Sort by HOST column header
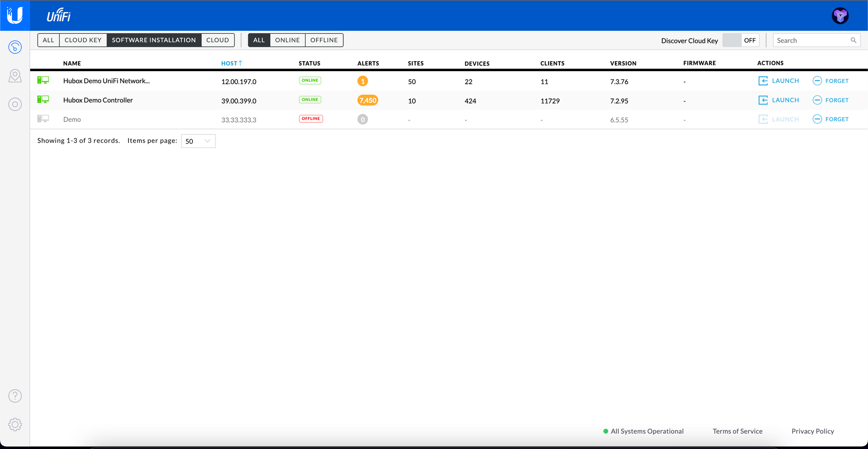 point(229,63)
